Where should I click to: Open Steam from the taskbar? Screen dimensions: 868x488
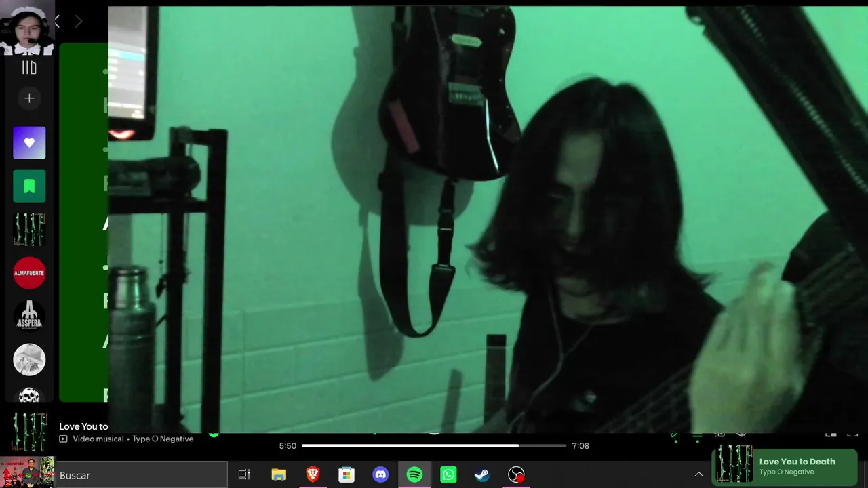(482, 475)
